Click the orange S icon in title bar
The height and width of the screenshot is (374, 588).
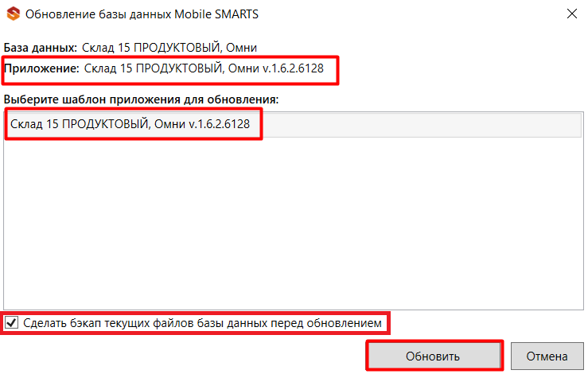(x=13, y=14)
